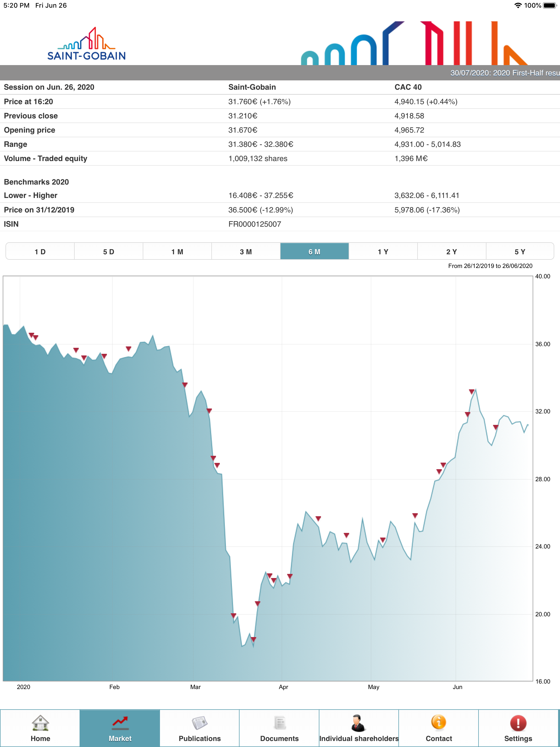The height and width of the screenshot is (747, 560).
Task: Select the 3 M period tab
Action: [246, 252]
